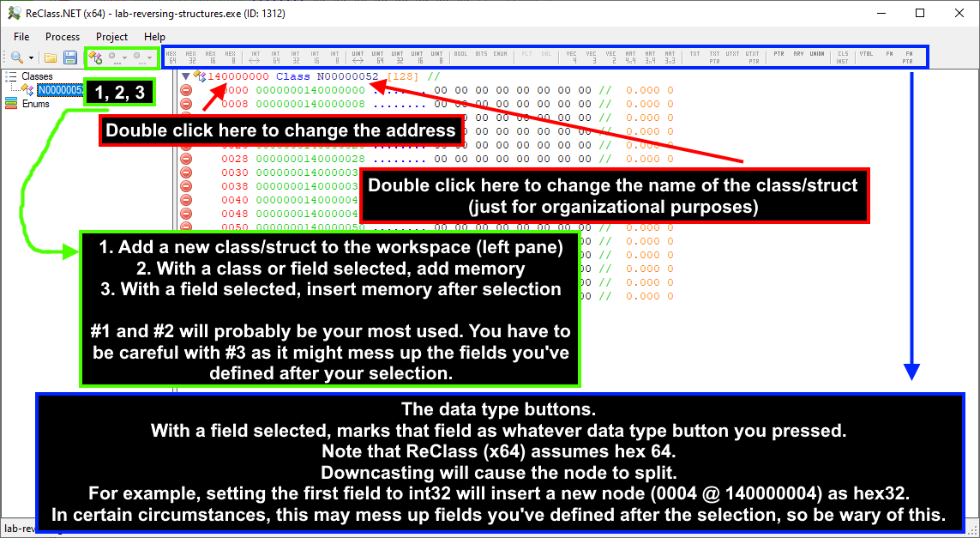Select the FLT float type button
The height and width of the screenshot is (538, 980).
[527, 55]
